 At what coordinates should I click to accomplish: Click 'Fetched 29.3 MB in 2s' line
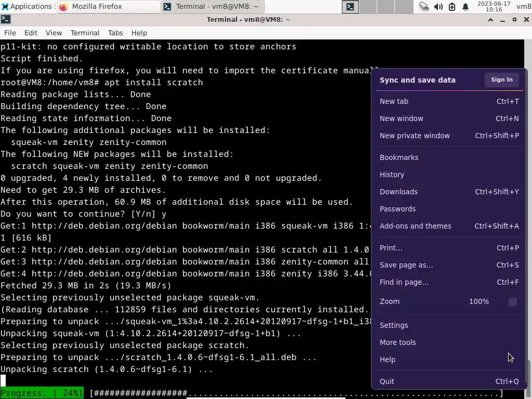tap(86, 286)
